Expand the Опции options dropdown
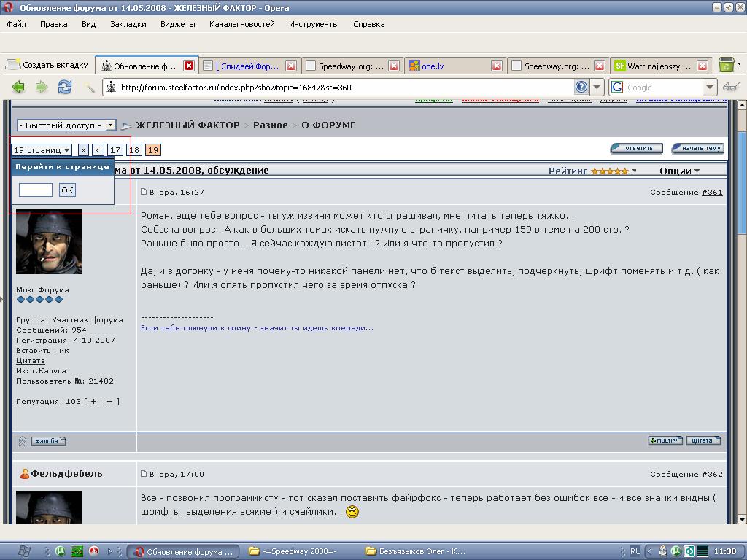 [x=679, y=171]
